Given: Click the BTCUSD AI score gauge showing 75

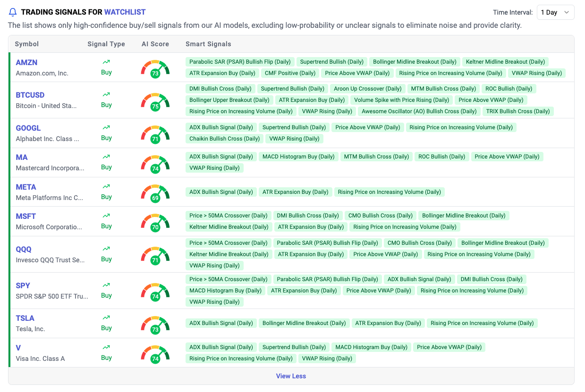Looking at the screenshot, I should [155, 101].
